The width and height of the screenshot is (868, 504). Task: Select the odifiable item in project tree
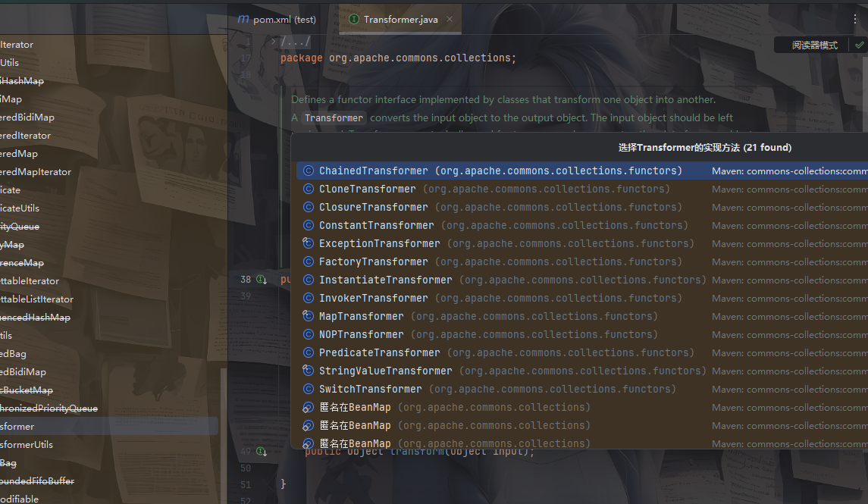pyautogui.click(x=20, y=499)
